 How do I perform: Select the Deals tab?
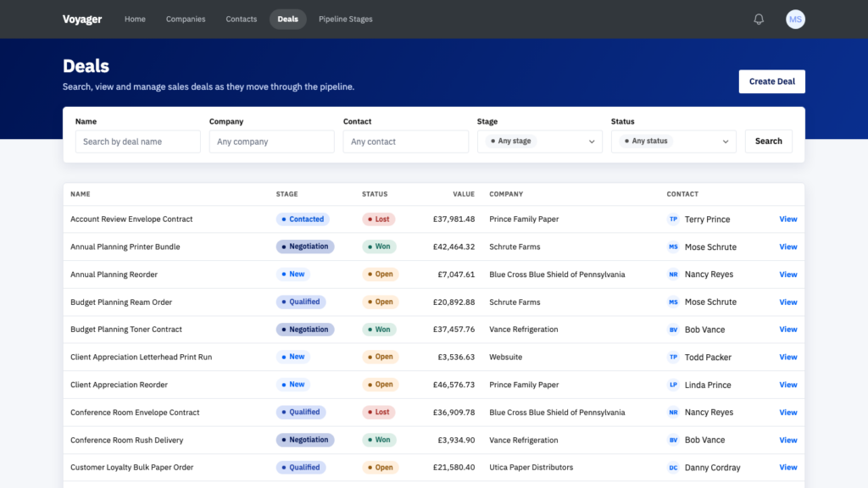click(288, 19)
